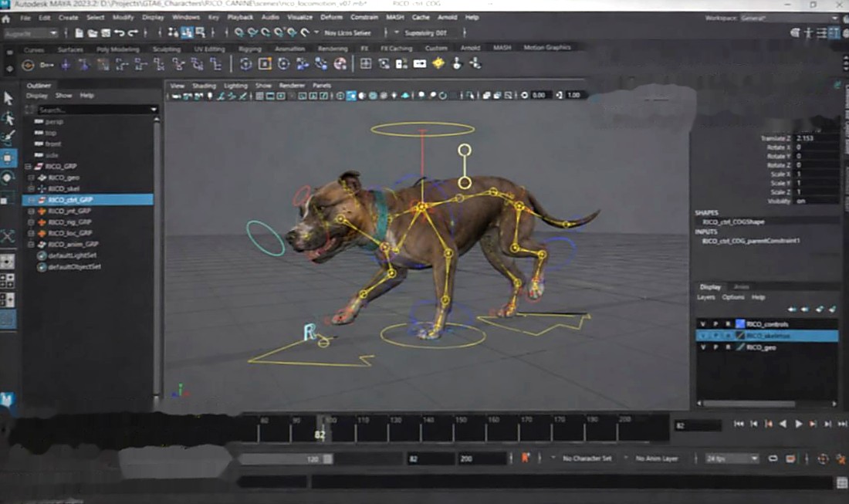Image resolution: width=849 pixels, height=504 pixels.
Task: Open the viewport Shading menu
Action: [x=204, y=86]
